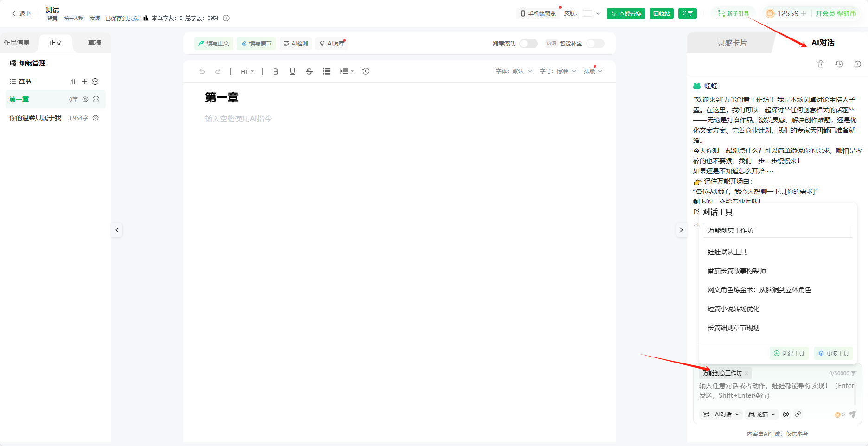Click the 更多工具 button

[833, 353]
